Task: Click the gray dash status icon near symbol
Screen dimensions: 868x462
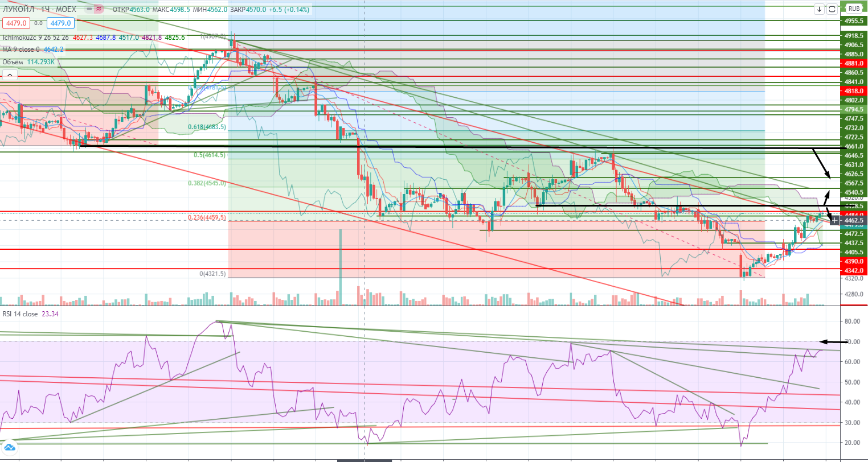Action: 89,9
